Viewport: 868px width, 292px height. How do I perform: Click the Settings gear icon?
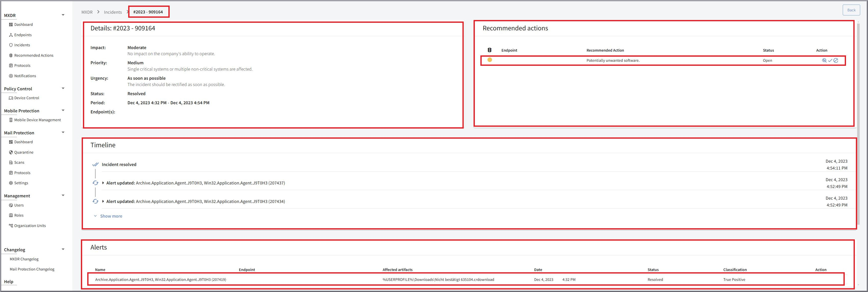[x=11, y=183]
